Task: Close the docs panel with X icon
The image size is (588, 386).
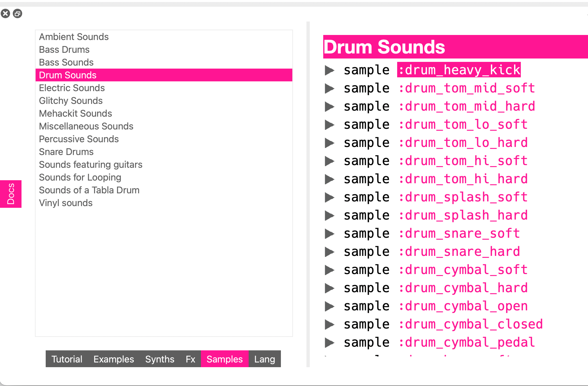Action: (5, 13)
